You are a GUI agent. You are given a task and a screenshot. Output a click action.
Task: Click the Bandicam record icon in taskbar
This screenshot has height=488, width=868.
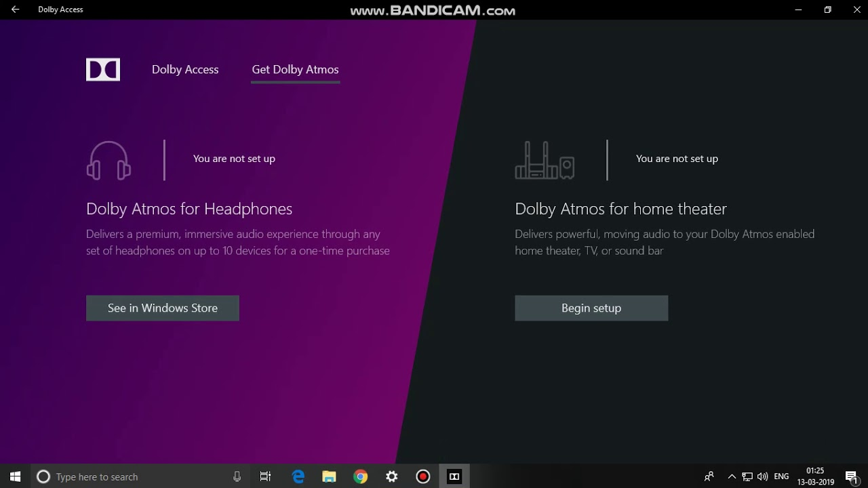point(423,476)
